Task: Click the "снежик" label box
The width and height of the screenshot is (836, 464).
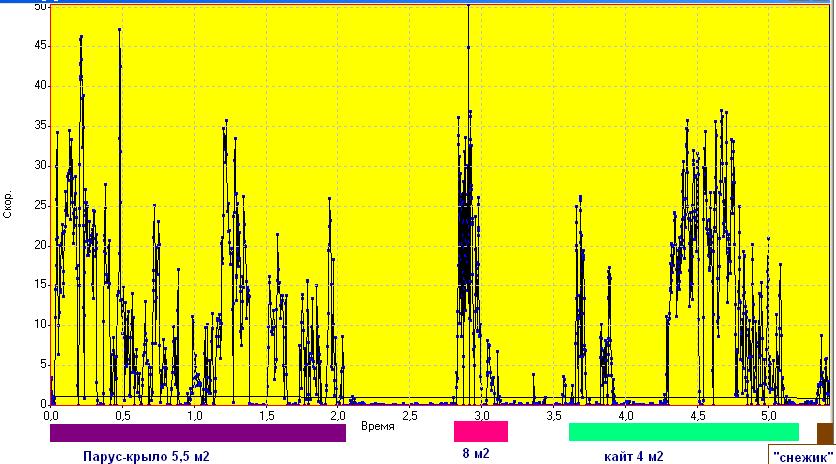Action: click(x=803, y=456)
